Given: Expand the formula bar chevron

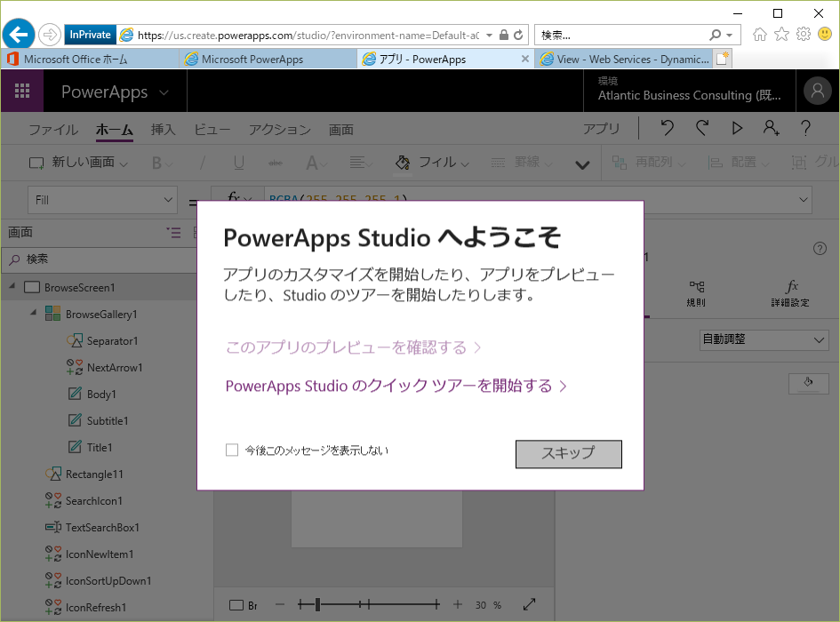Looking at the screenshot, I should [803, 200].
